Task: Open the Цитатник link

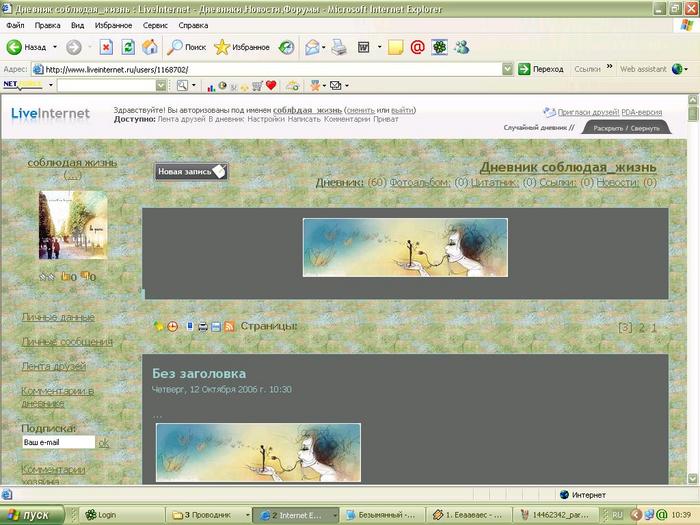Action: (495, 183)
